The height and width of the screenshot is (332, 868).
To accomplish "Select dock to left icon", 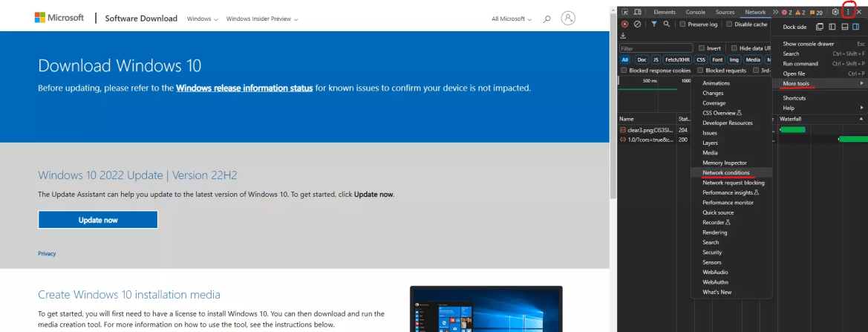I will pos(832,27).
